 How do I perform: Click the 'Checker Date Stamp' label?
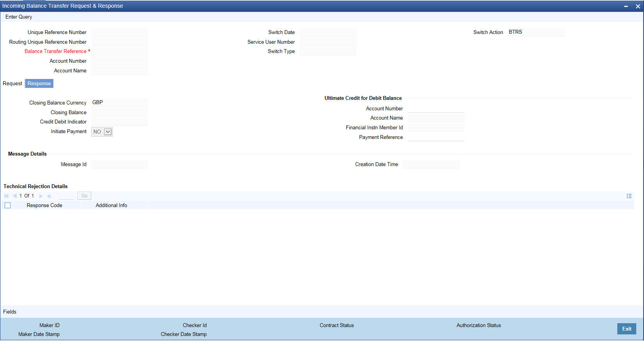184,334
